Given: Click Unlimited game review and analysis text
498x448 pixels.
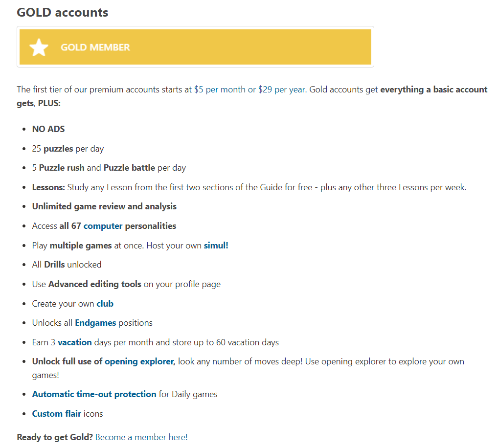Looking at the screenshot, I should coord(104,206).
